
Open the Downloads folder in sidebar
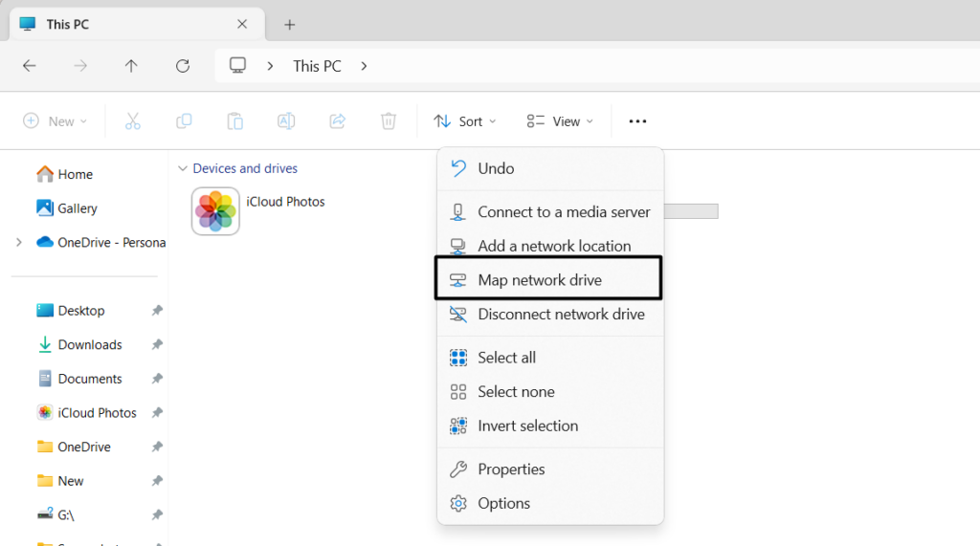click(x=90, y=344)
